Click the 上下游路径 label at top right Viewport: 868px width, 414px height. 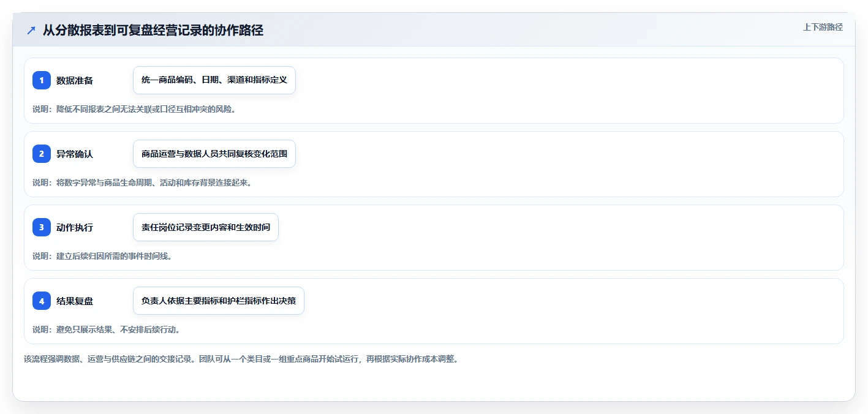click(823, 27)
